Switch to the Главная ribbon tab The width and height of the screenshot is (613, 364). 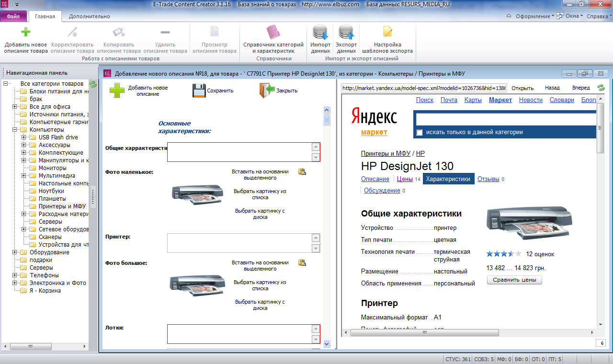tap(45, 16)
